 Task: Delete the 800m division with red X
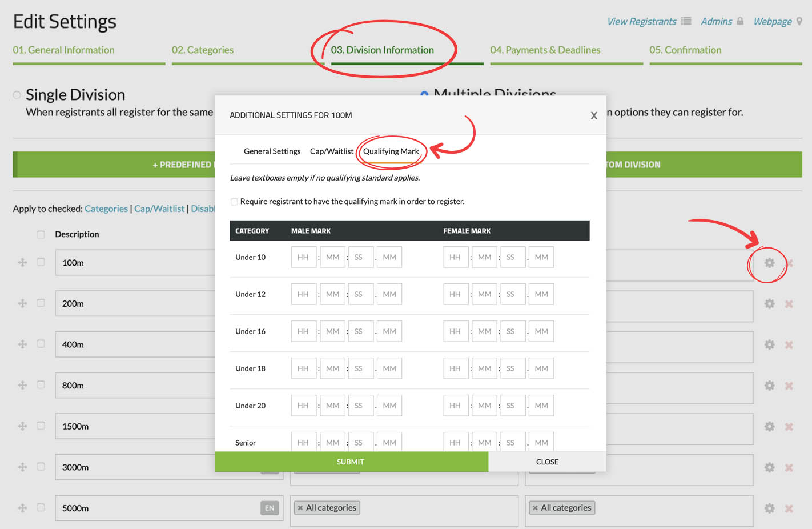tap(789, 386)
